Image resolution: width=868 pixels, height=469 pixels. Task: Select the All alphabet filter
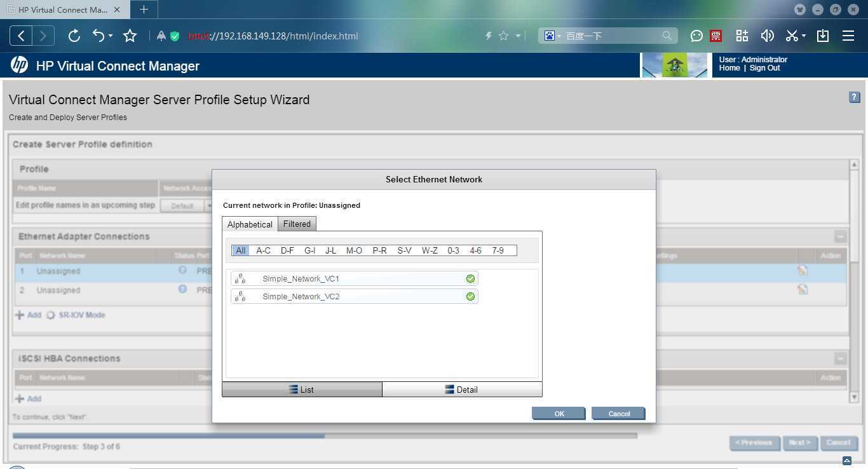pos(240,250)
